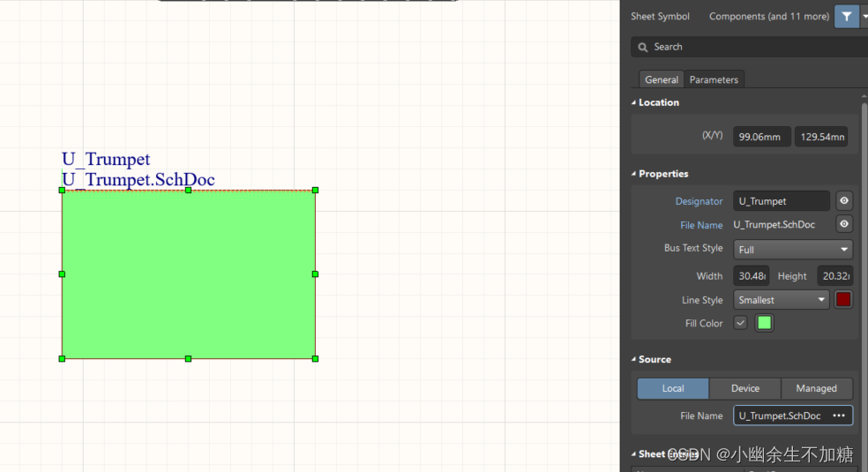Click the bottom-left handle of the sheet symbol
The height and width of the screenshot is (472, 868).
click(x=62, y=359)
